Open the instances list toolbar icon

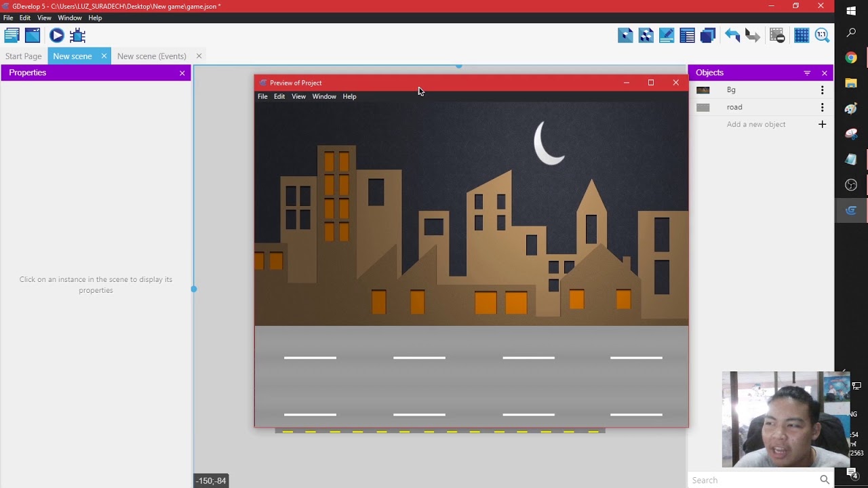tap(687, 35)
